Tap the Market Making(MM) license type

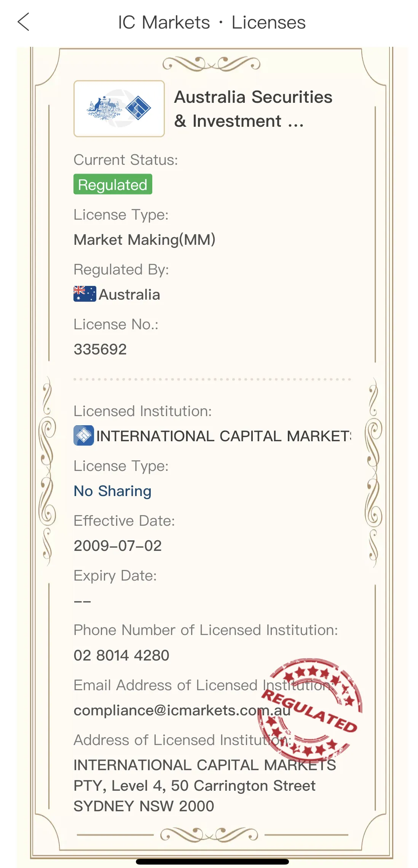point(145,240)
